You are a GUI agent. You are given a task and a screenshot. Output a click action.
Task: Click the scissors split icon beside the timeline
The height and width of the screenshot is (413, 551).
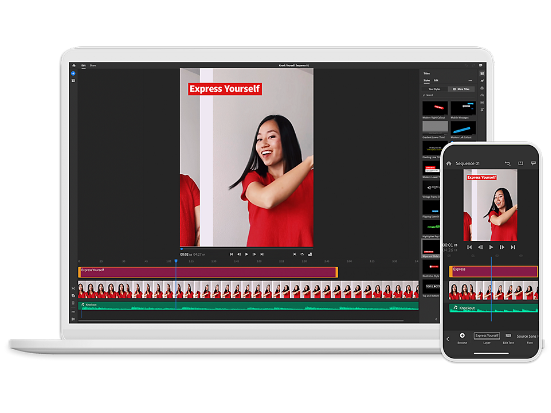pyautogui.click(x=73, y=289)
